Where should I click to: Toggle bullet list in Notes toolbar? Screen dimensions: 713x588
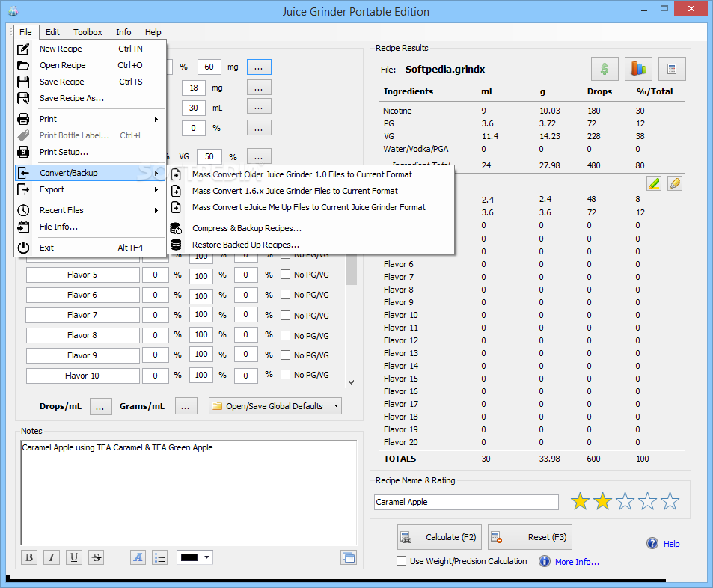159,557
